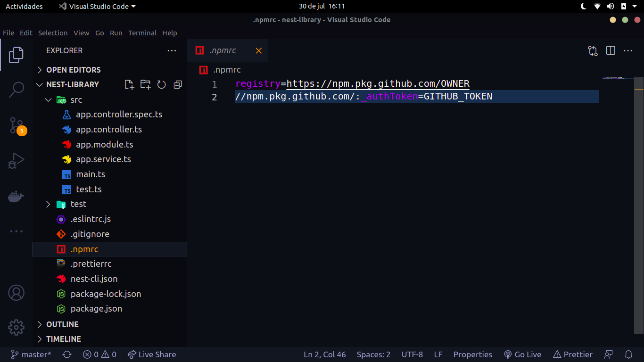The height and width of the screenshot is (362, 644).
Task: Open problems panel from errors and warnings count
Action: 99,354
